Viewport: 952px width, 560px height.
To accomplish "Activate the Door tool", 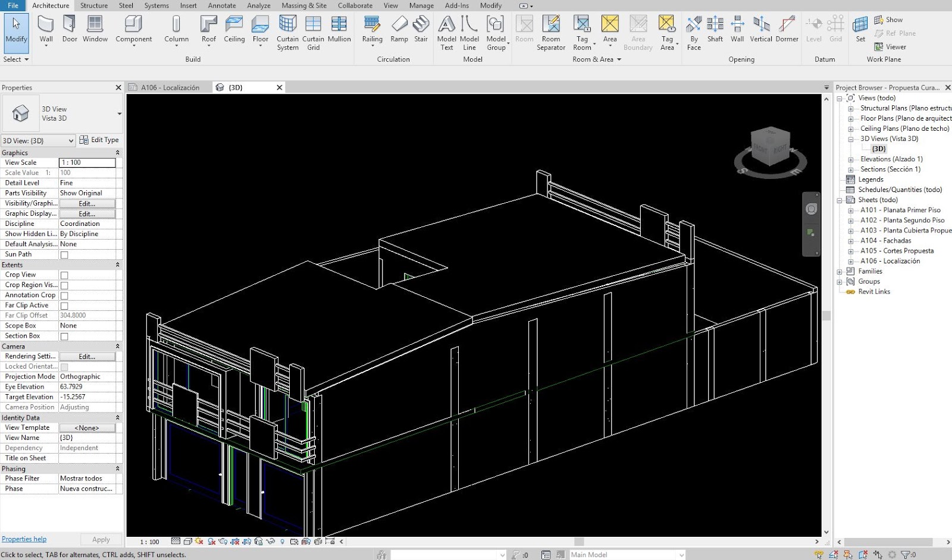I will click(x=70, y=30).
